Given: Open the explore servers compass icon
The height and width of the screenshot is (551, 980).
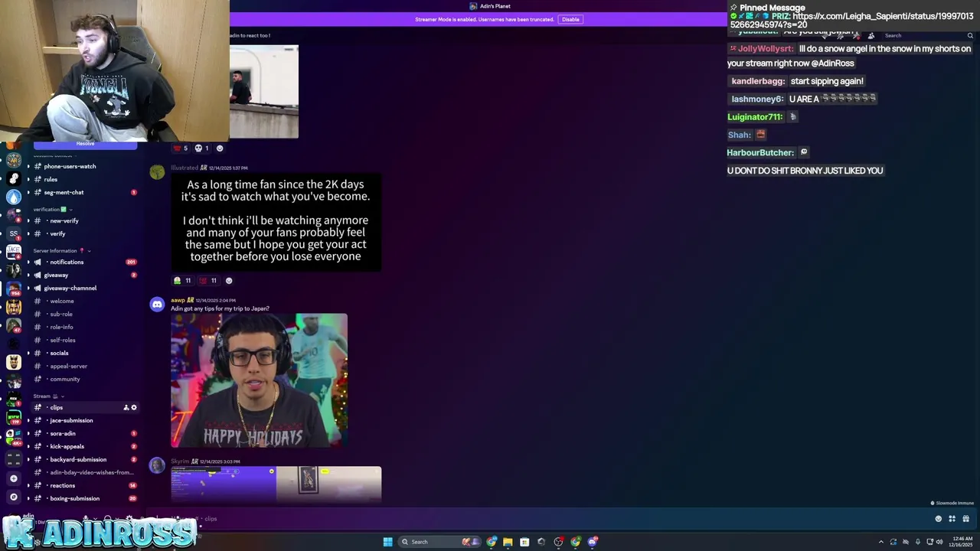Looking at the screenshot, I should tap(13, 497).
